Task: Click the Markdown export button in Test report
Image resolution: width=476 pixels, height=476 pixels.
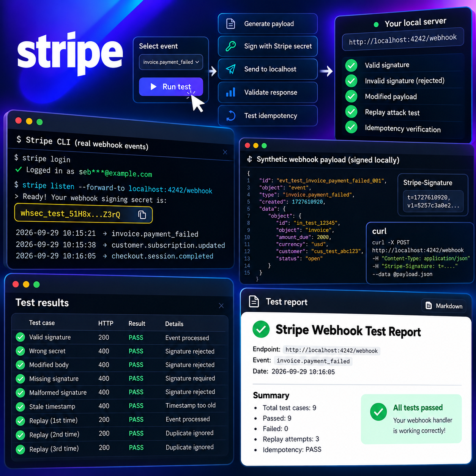Action: tap(444, 306)
